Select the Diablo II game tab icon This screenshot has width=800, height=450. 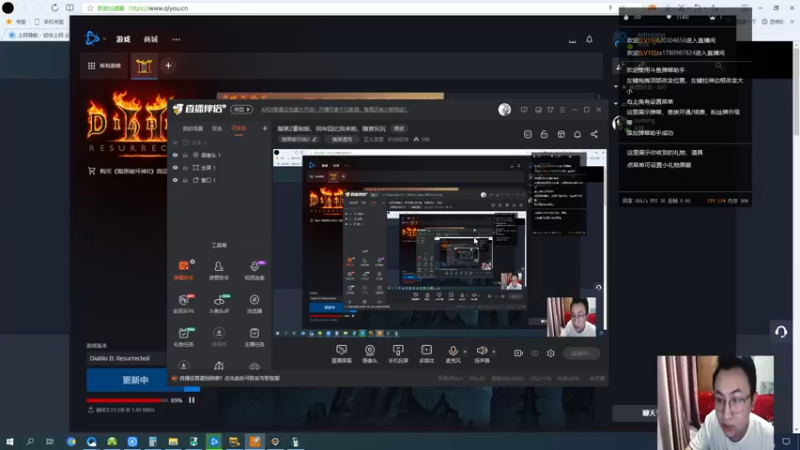tap(144, 66)
